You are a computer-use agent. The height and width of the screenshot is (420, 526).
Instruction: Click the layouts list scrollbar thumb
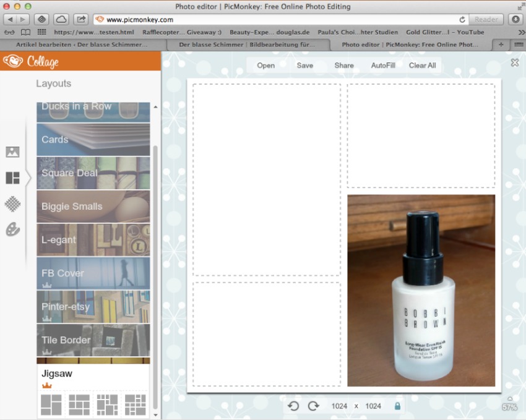155,276
